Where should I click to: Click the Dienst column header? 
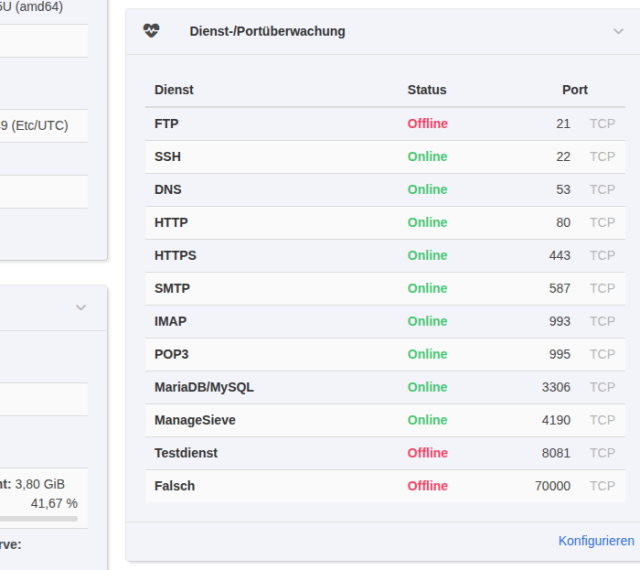tap(174, 90)
